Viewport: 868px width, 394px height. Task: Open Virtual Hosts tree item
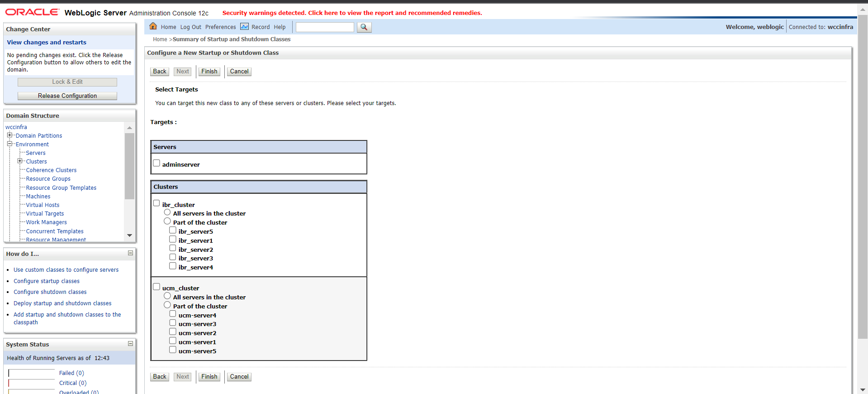[43, 205]
